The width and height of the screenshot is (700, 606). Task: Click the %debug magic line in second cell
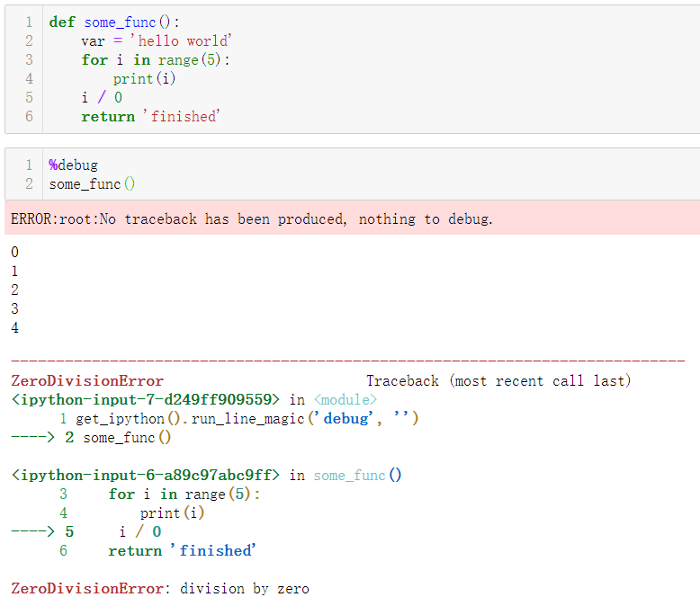click(x=73, y=165)
